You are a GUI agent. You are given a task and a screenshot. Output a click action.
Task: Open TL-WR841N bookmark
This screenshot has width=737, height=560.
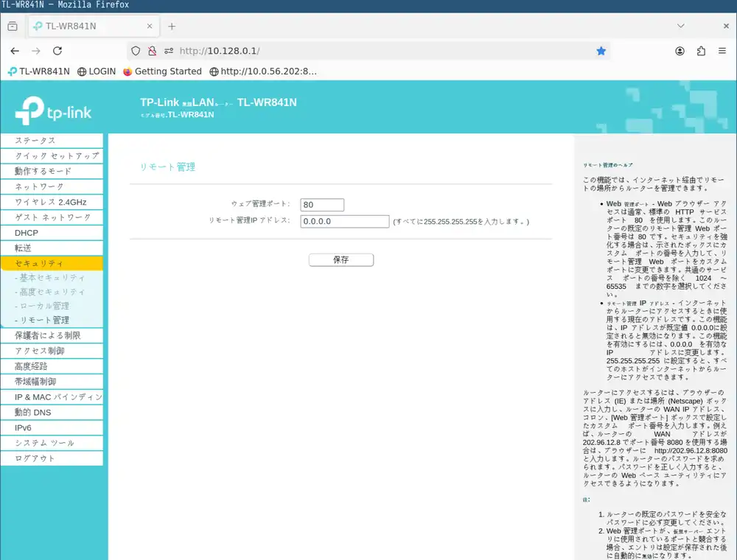(38, 71)
